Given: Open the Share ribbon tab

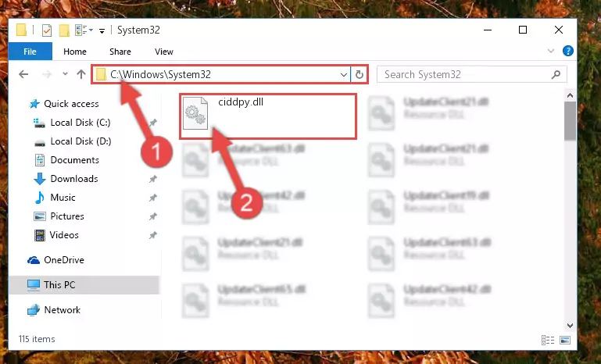Looking at the screenshot, I should [x=120, y=52].
